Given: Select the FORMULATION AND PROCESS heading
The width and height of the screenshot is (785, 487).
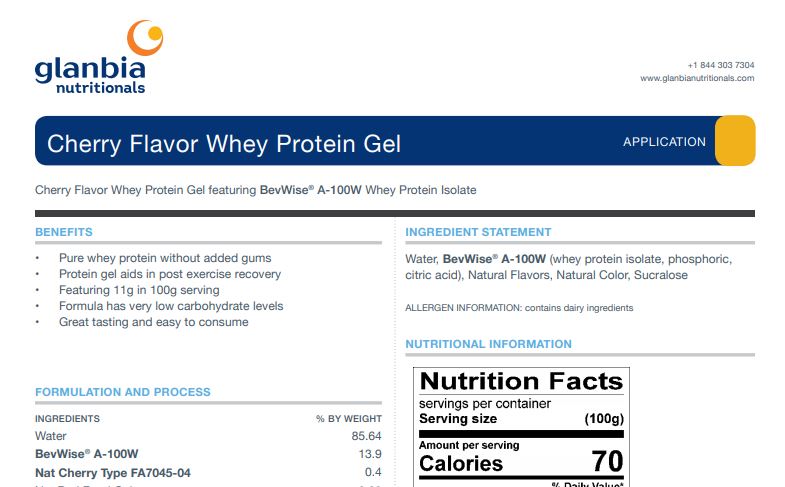Looking at the screenshot, I should coord(123,392).
